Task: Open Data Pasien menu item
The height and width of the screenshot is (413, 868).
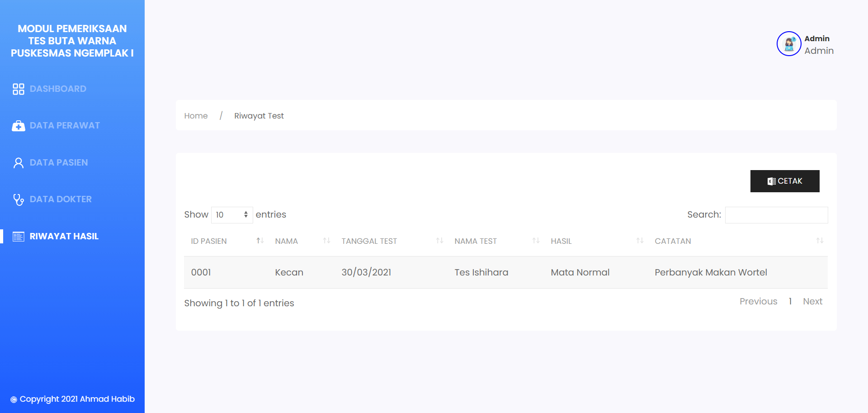Action: pyautogui.click(x=59, y=163)
